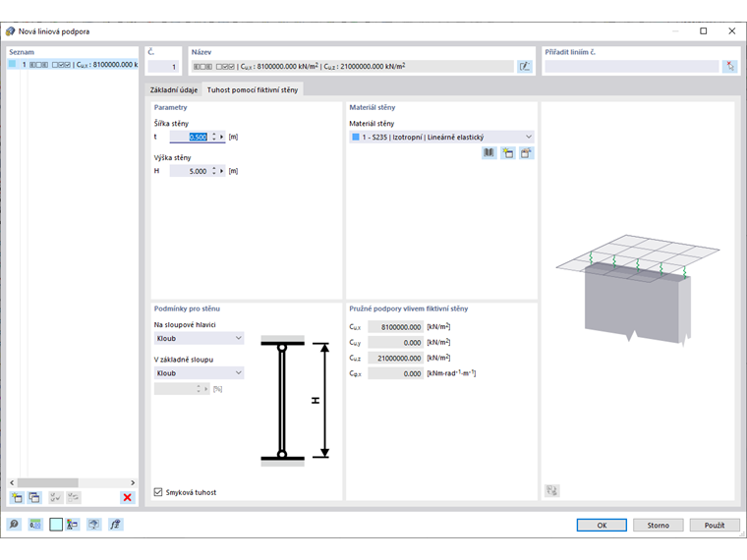Click the select-all checkmarks icon under list
This screenshot has width=747, height=560.
[x=55, y=498]
